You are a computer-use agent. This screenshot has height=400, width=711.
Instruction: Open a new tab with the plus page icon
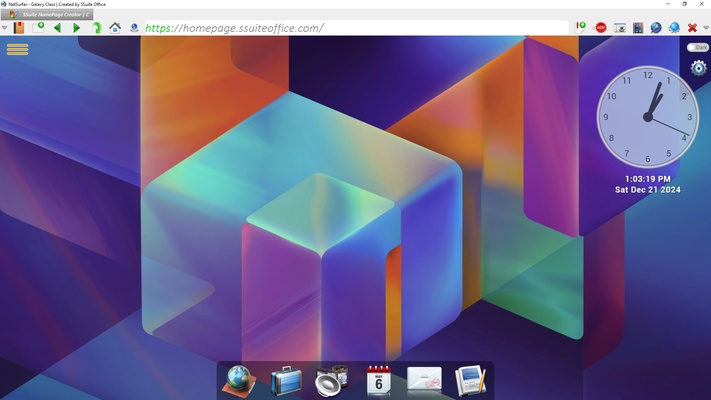coord(39,27)
